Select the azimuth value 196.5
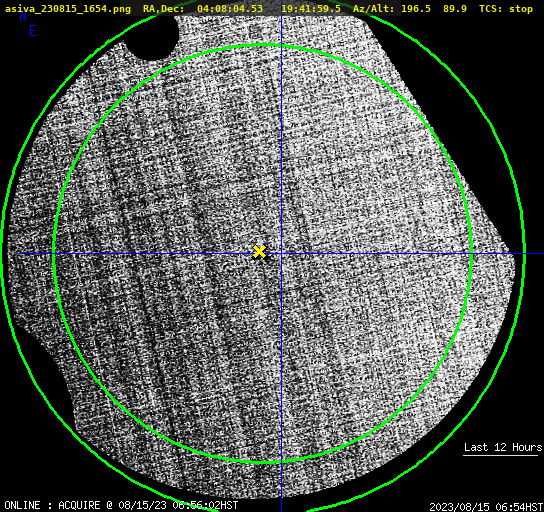The width and height of the screenshot is (544, 512). pyautogui.click(x=416, y=9)
